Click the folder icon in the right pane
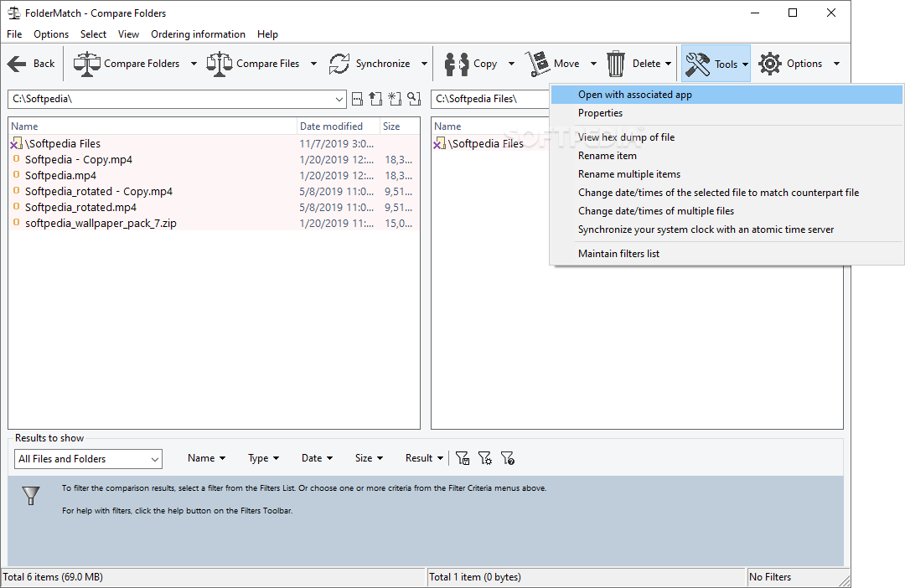 (x=439, y=143)
